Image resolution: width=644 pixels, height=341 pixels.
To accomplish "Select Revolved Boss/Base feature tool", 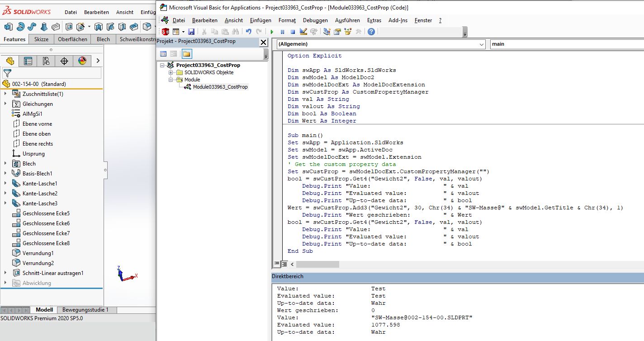I will [x=21, y=26].
